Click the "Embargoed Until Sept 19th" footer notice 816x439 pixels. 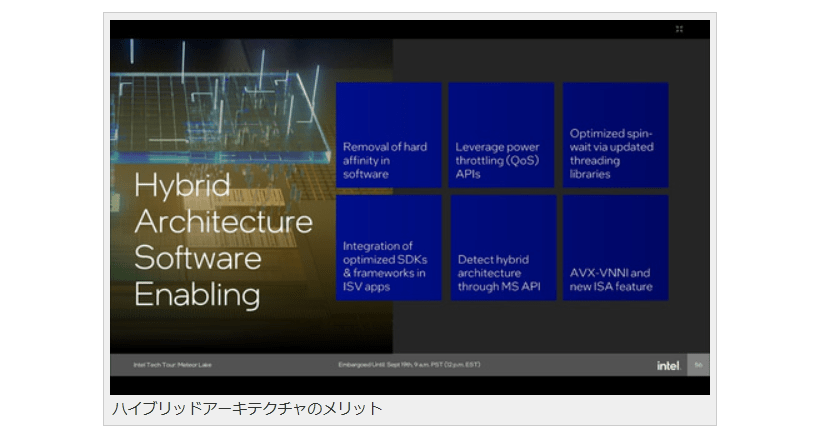408,365
